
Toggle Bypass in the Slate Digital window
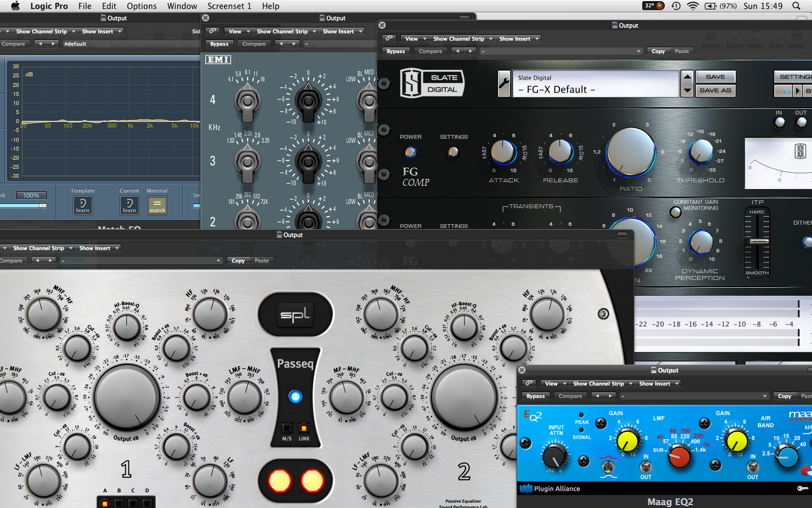[396, 51]
